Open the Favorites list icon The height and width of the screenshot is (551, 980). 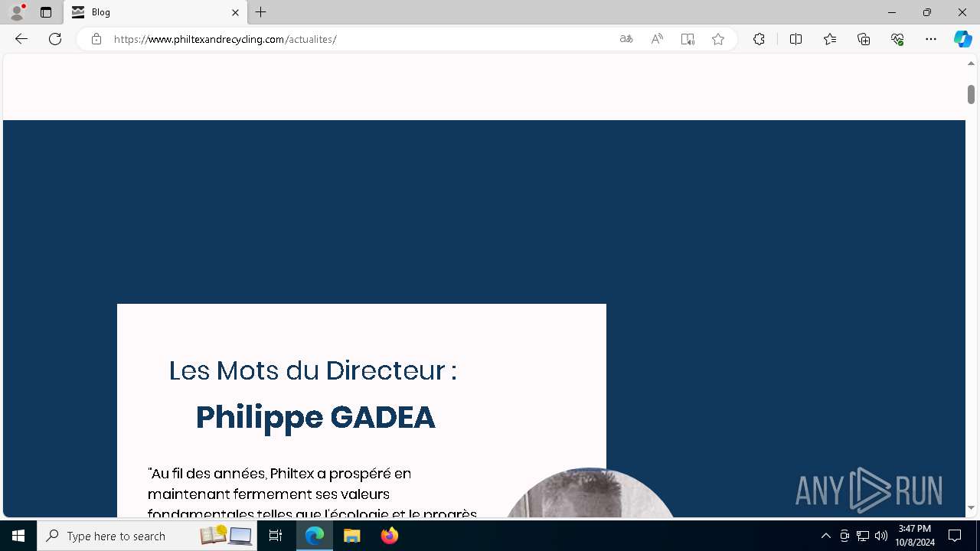point(830,39)
